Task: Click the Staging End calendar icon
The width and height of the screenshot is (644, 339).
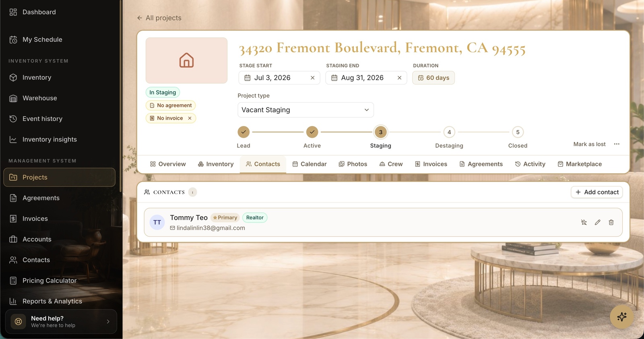Action: 334,78
